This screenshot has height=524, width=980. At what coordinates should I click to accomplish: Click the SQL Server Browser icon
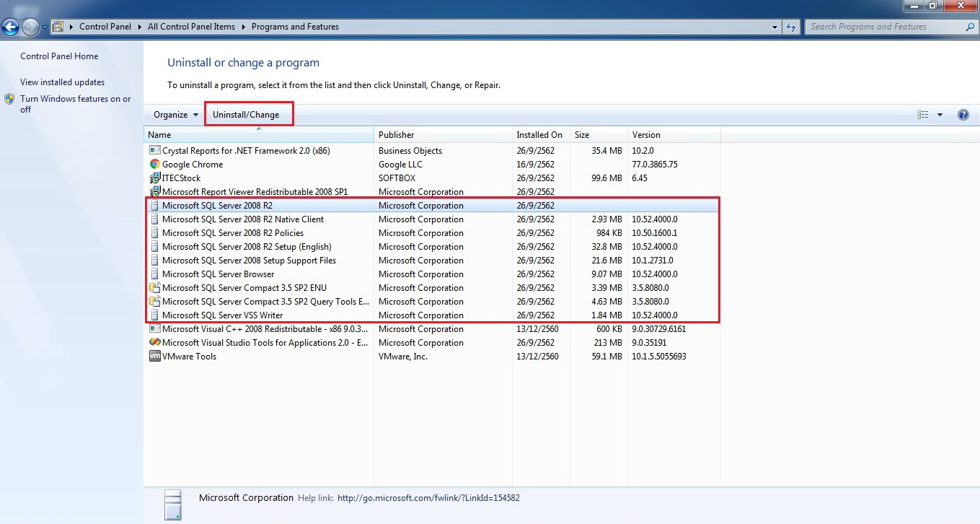click(154, 274)
